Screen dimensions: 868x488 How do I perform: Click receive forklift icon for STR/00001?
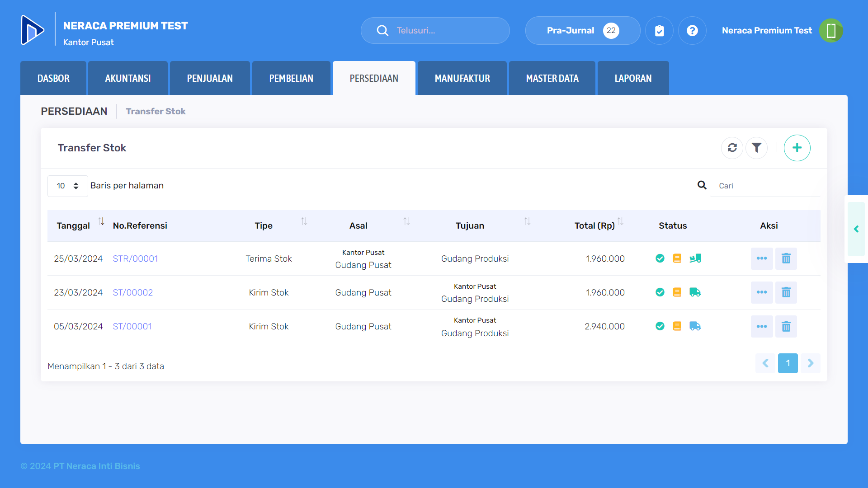point(695,258)
